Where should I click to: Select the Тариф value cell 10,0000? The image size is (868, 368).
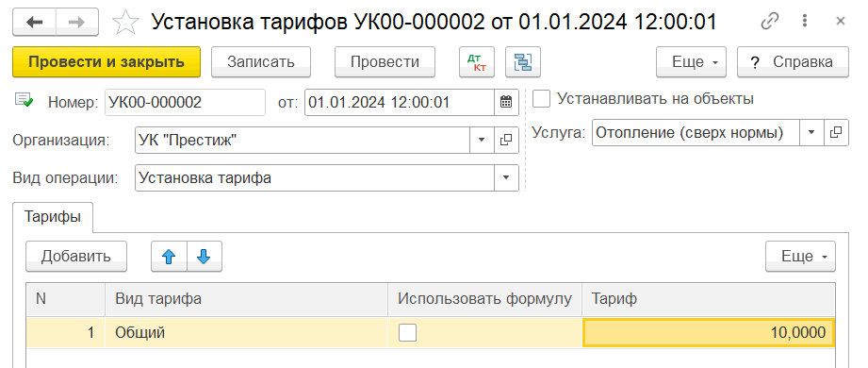point(708,332)
